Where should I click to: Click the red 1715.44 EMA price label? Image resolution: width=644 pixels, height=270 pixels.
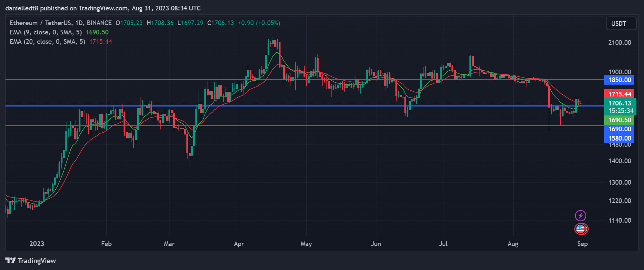619,94
